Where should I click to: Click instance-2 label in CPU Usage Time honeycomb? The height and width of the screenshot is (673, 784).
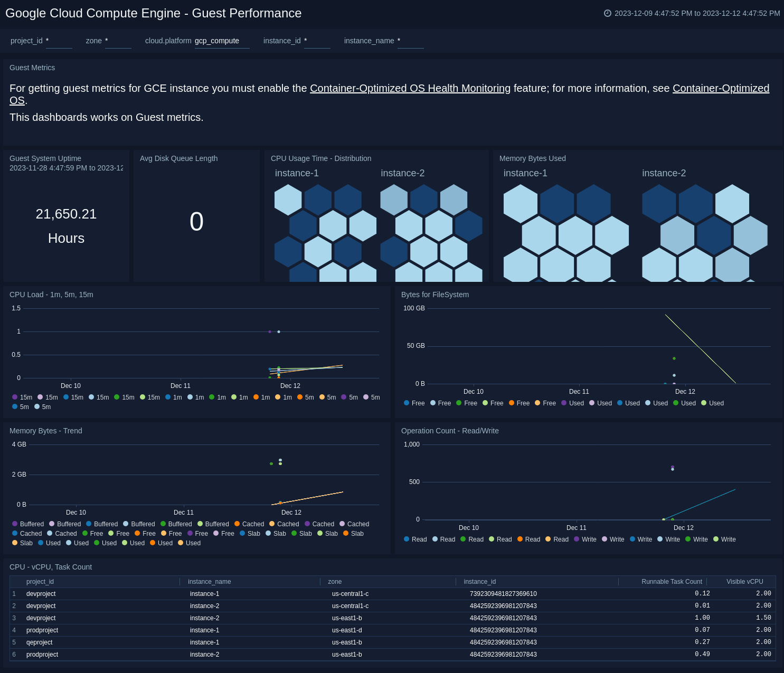403,173
